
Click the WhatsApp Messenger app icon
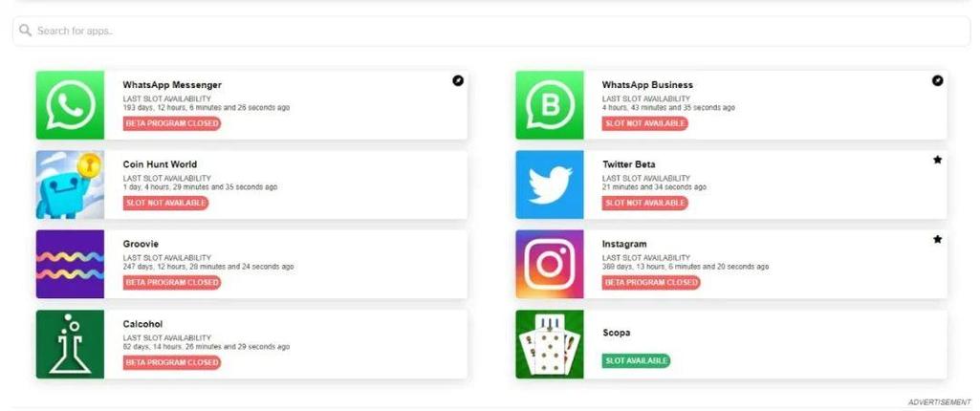pos(70,105)
